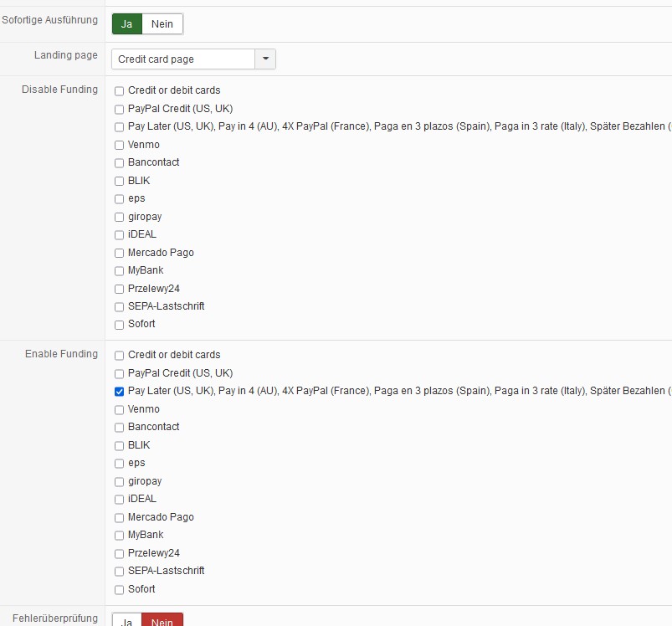This screenshot has width=672, height=626.
Task: Check Bancontact under Enable Funding
Action: (x=119, y=428)
